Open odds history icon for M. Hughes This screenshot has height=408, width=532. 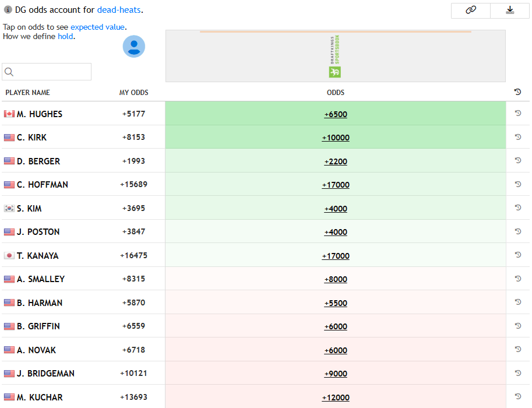pyautogui.click(x=518, y=113)
